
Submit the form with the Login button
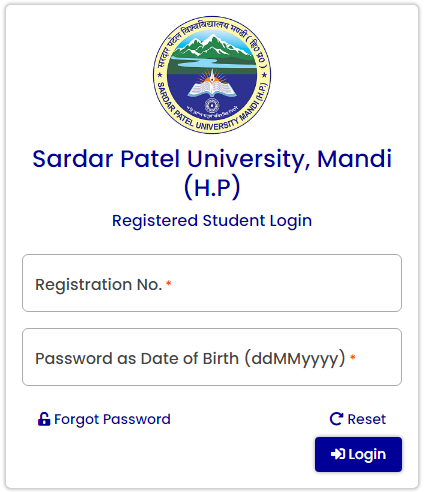[x=358, y=454]
